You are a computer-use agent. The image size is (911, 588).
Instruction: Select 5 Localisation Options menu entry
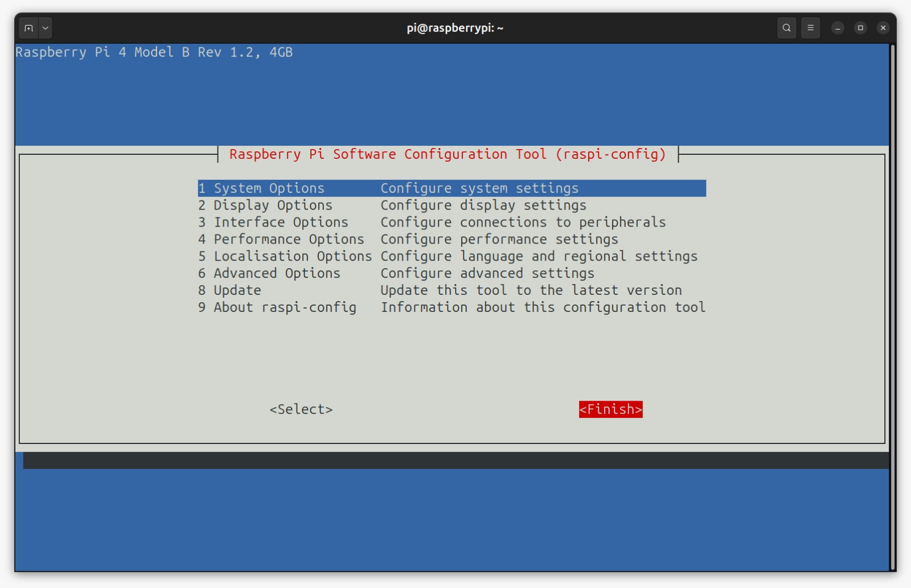(x=452, y=257)
